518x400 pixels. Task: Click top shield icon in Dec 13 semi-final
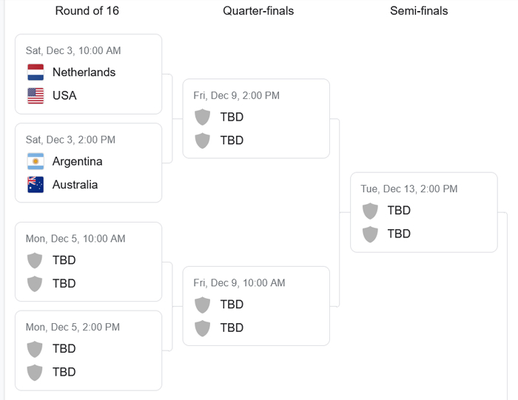pos(370,211)
